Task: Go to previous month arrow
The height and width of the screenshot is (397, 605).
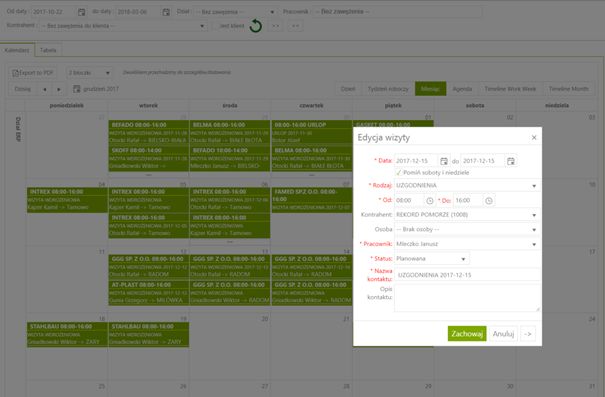Action: (x=45, y=89)
